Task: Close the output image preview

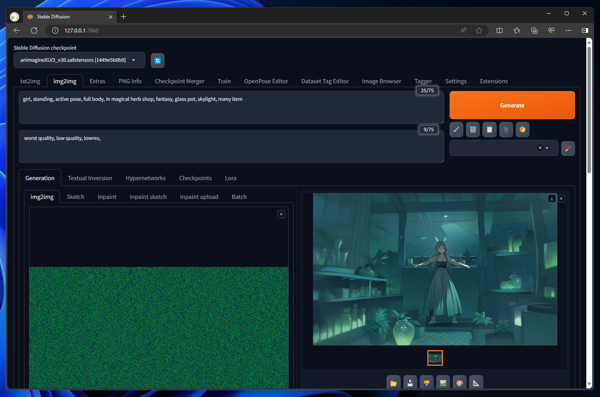Action: [561, 198]
